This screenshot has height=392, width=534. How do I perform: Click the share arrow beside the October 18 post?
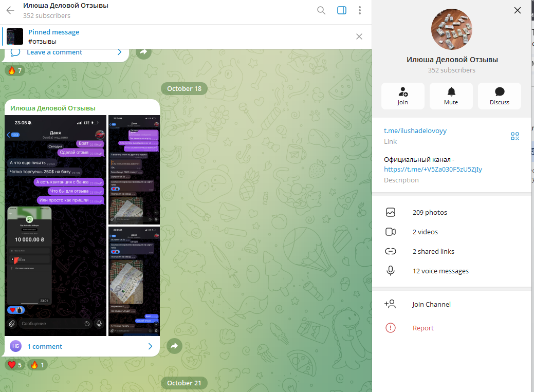tap(174, 346)
